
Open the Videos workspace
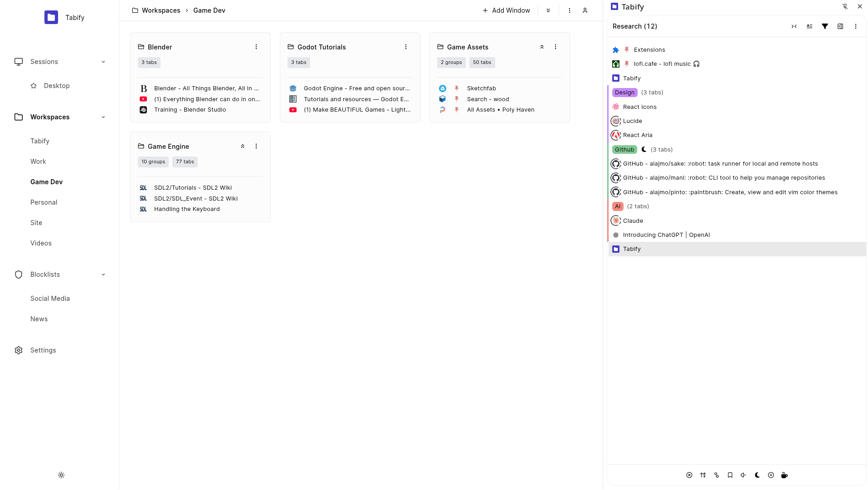[x=41, y=243]
